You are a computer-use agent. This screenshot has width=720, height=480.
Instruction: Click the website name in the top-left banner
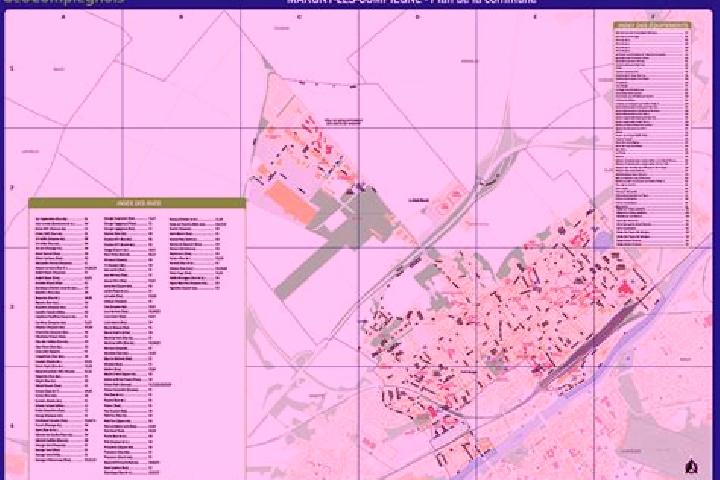pyautogui.click(x=64, y=2)
